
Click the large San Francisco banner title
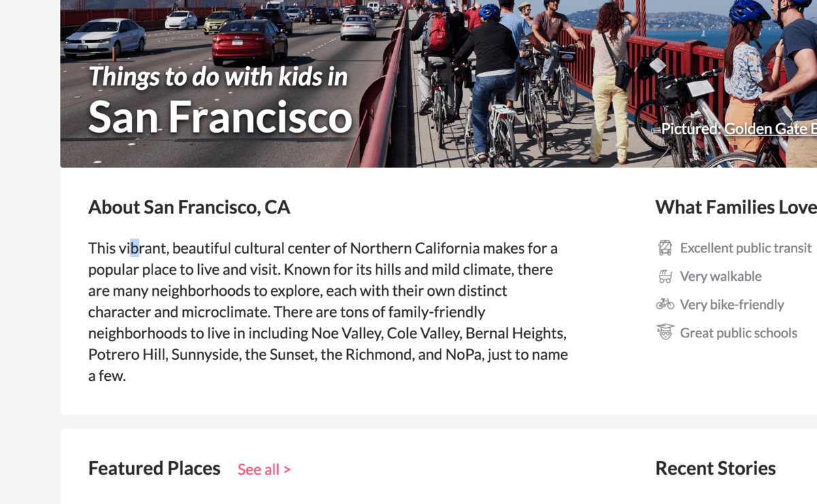[x=220, y=117]
